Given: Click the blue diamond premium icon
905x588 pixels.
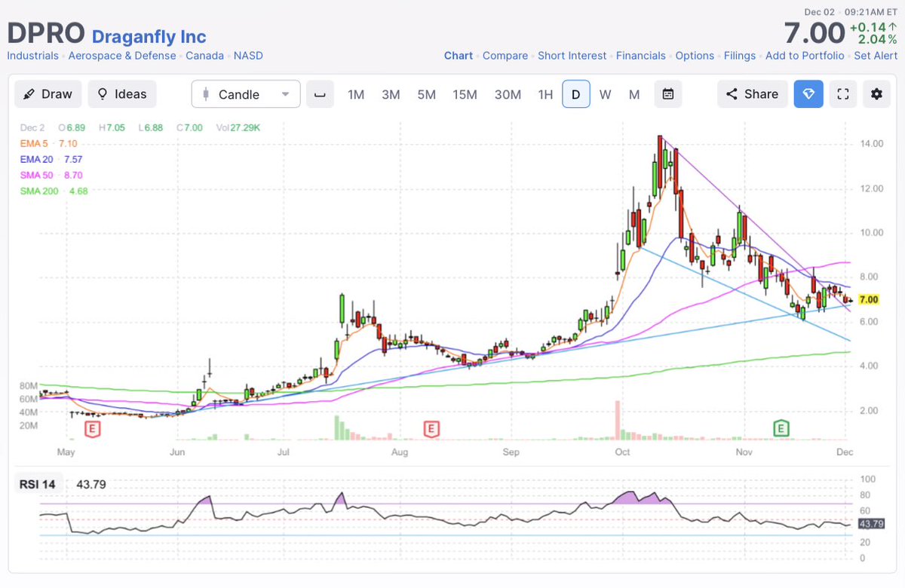Looking at the screenshot, I should [x=808, y=94].
